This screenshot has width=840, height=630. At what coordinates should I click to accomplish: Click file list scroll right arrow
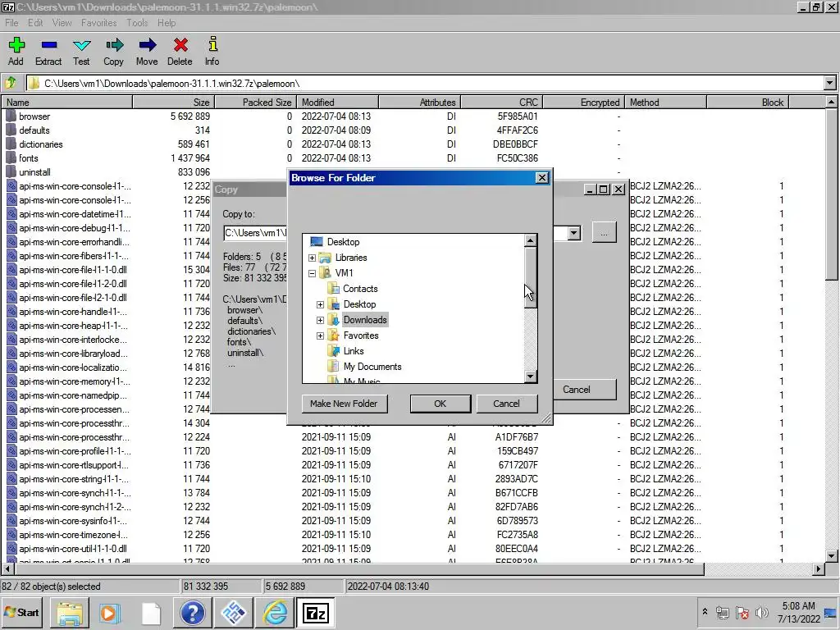pos(818,569)
